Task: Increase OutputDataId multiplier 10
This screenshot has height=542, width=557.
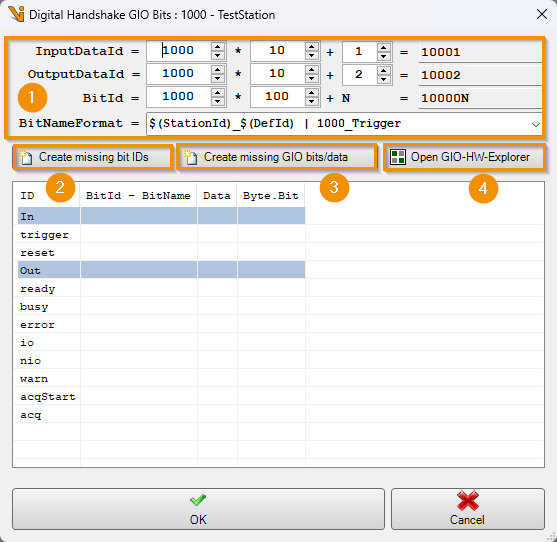Action: pyautogui.click(x=312, y=70)
